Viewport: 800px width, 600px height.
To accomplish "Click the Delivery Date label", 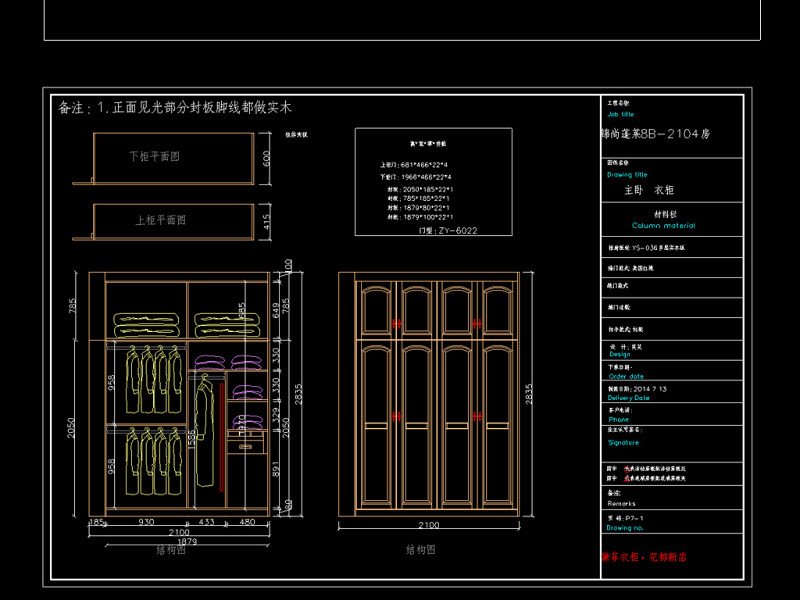I will click(x=629, y=398).
